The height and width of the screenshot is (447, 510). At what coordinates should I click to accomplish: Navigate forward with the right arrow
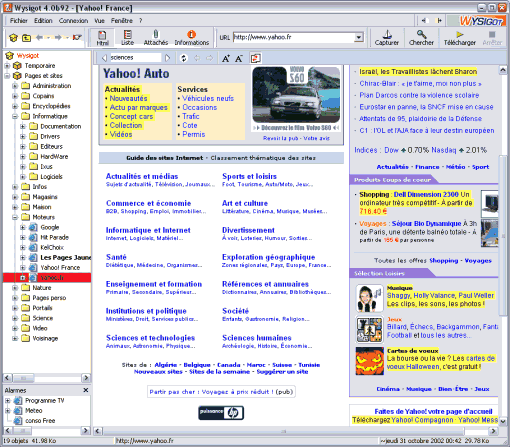[x=58, y=37]
